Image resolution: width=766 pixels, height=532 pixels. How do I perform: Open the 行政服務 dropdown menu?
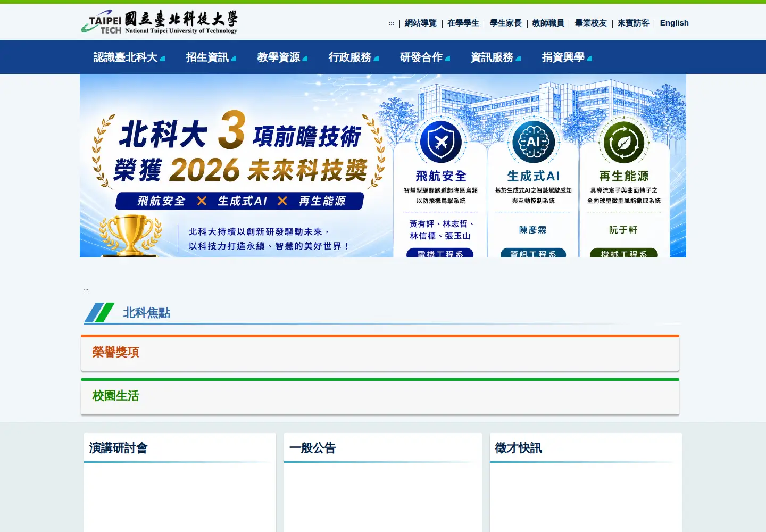pos(353,57)
